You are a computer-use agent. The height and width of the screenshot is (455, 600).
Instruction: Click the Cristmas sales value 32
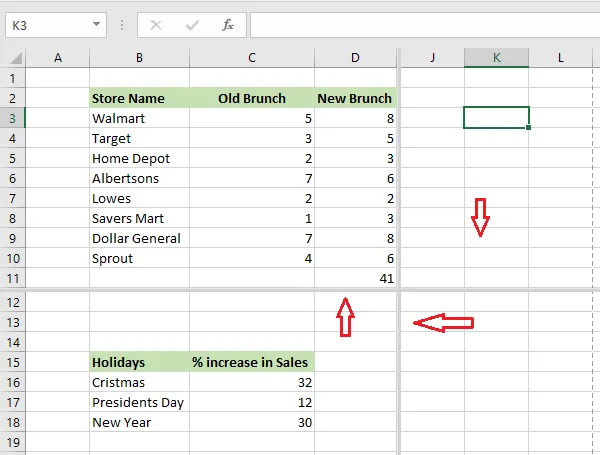click(x=252, y=382)
